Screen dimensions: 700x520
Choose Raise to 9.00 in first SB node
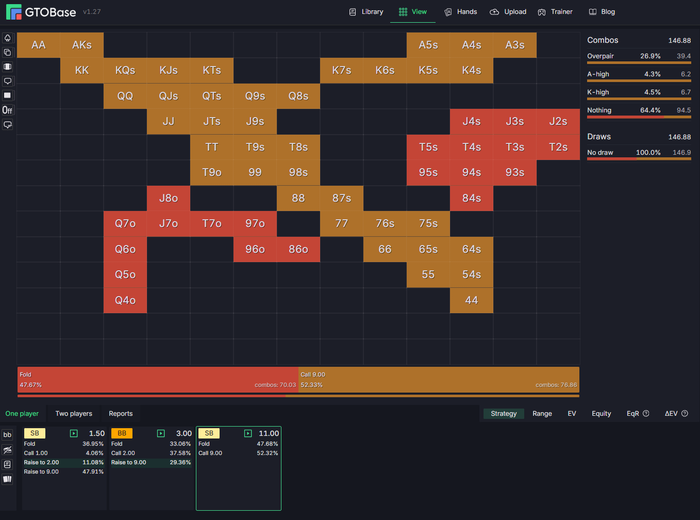tap(64, 472)
